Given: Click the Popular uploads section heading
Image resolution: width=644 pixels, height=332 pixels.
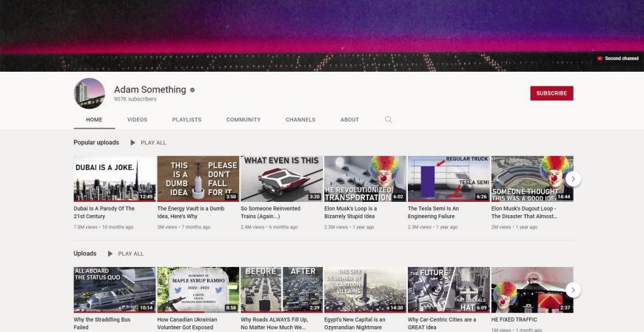Looking at the screenshot, I should [96, 143].
